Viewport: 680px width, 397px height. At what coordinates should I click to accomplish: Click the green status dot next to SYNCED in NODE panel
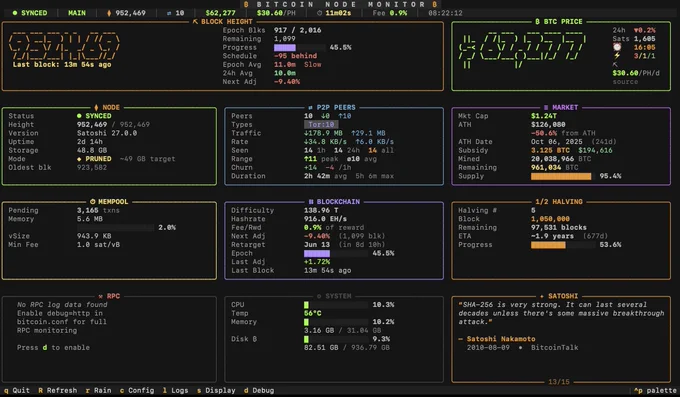coord(79,116)
